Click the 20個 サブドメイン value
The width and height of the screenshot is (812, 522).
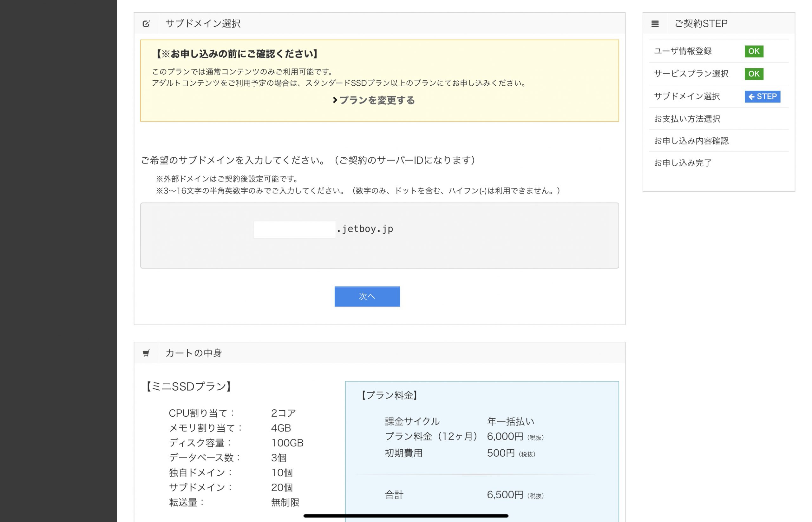[x=282, y=488]
